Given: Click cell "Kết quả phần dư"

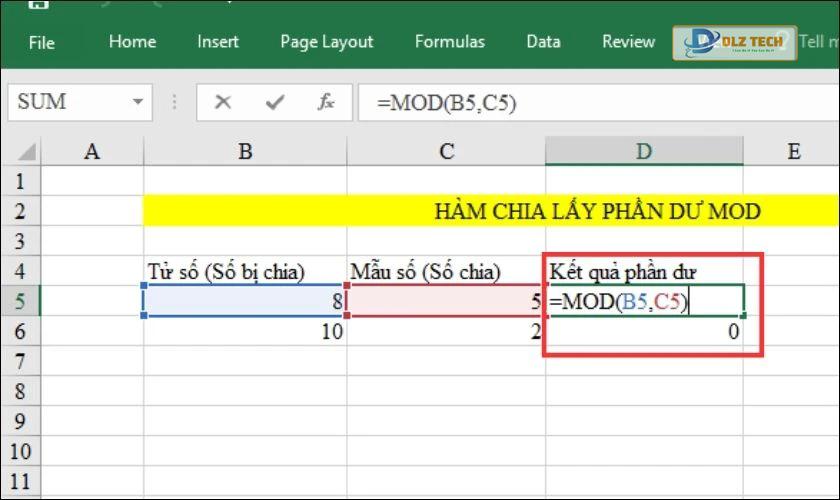Looking at the screenshot, I should coord(644,271).
